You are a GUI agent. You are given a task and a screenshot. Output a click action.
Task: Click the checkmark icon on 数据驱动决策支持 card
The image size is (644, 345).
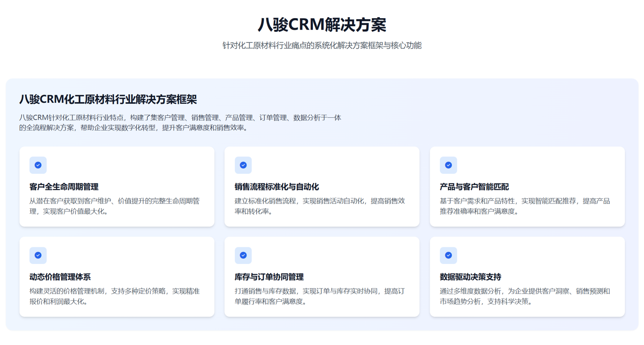click(x=448, y=255)
